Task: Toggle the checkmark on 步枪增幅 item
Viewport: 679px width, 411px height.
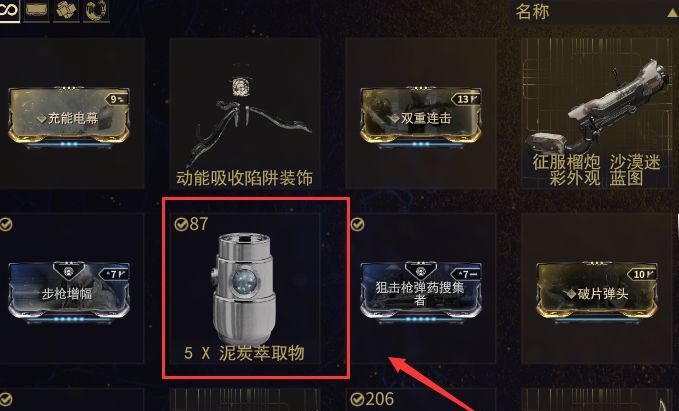Action: pyautogui.click(x=6, y=224)
